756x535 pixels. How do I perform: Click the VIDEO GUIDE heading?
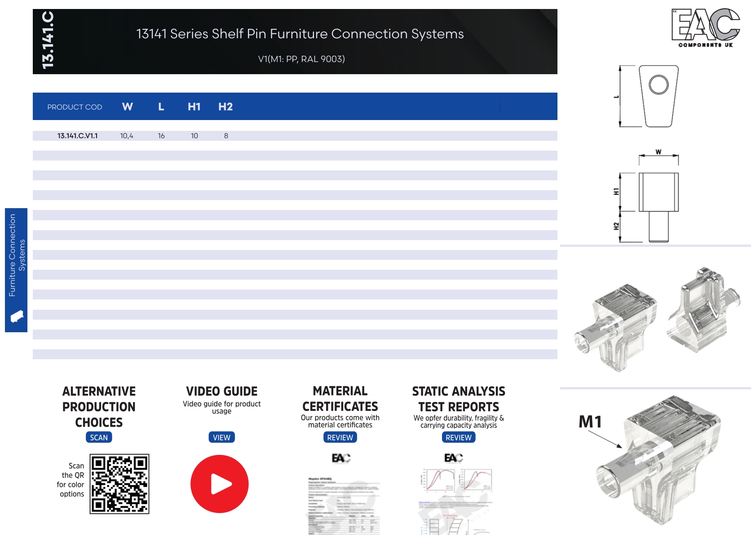point(221,391)
